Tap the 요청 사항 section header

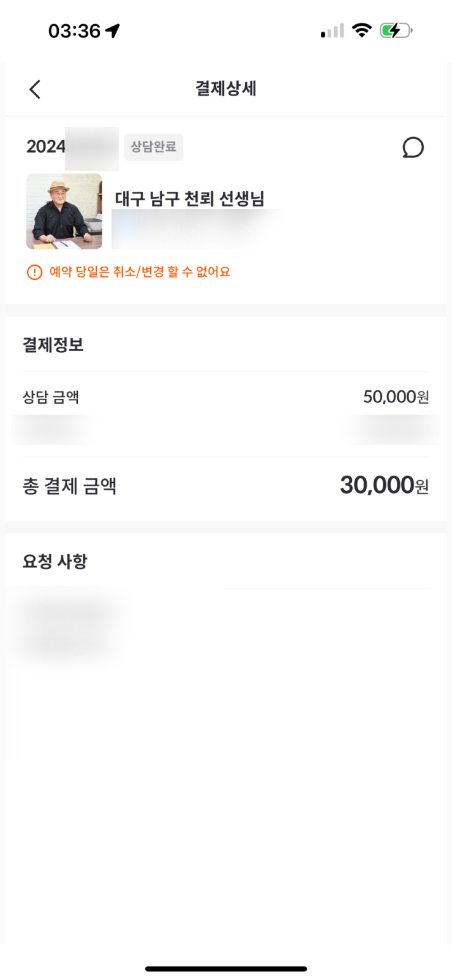tap(55, 561)
